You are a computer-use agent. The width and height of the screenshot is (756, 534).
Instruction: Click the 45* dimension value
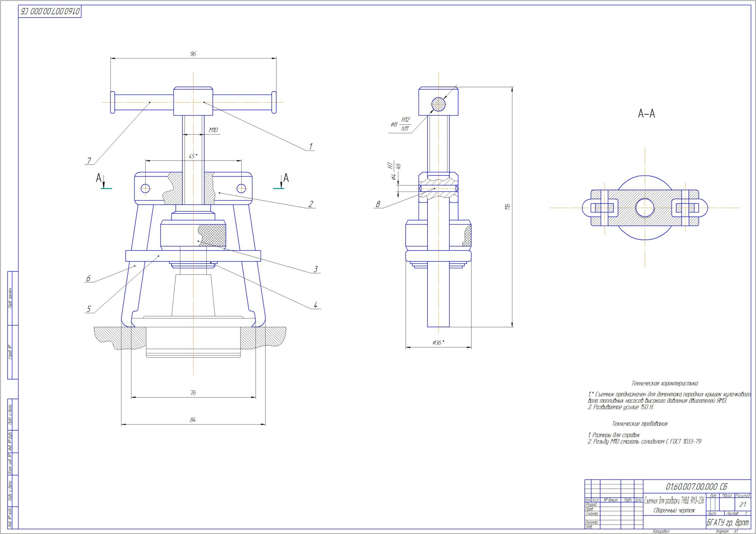pos(193,156)
